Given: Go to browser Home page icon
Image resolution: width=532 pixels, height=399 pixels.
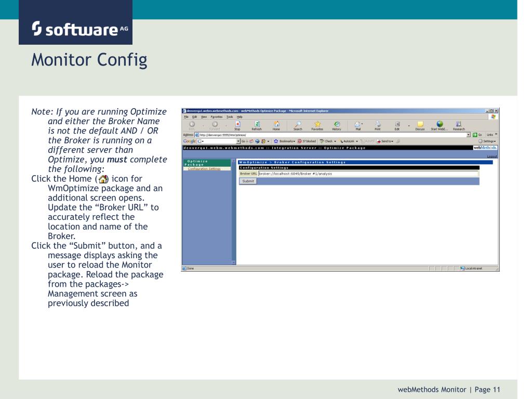Looking at the screenshot, I should point(276,125).
